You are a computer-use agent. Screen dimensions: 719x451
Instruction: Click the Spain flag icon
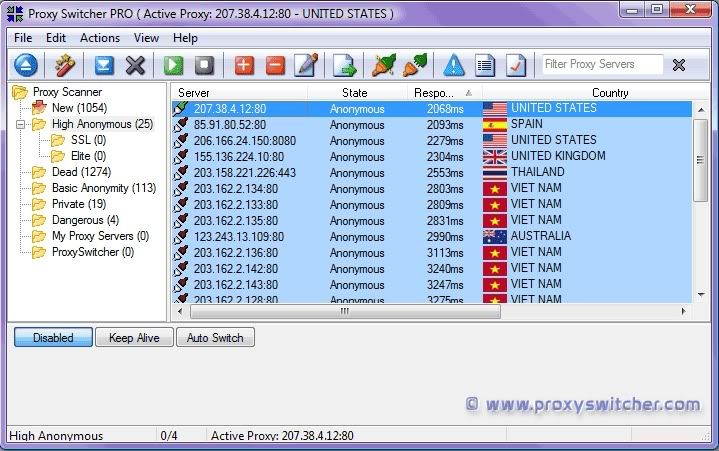495,125
